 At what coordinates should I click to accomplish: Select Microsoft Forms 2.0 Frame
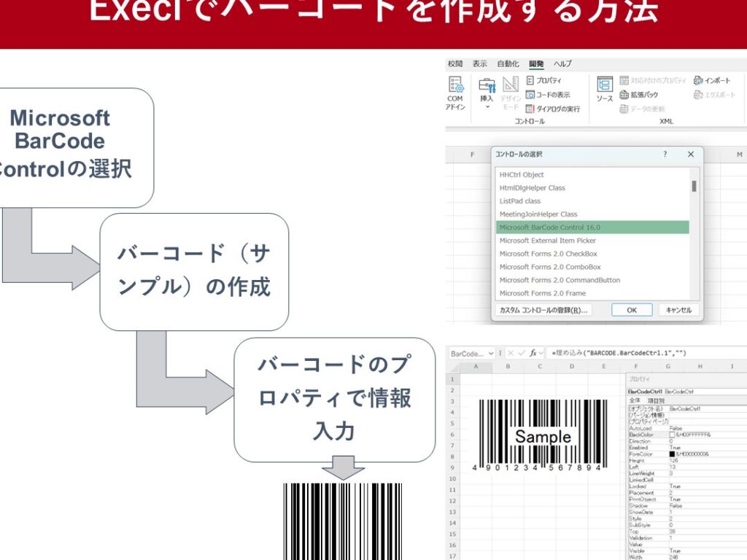coord(592,293)
